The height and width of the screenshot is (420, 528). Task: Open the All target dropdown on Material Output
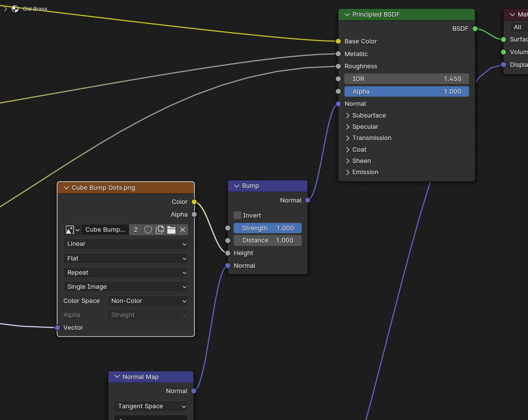tap(519, 27)
